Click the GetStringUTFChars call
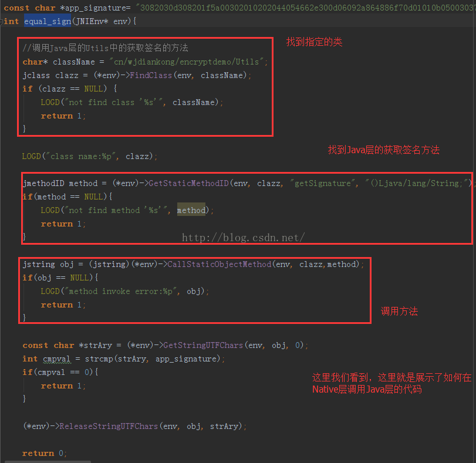This screenshot has height=463, width=476. tap(203, 345)
